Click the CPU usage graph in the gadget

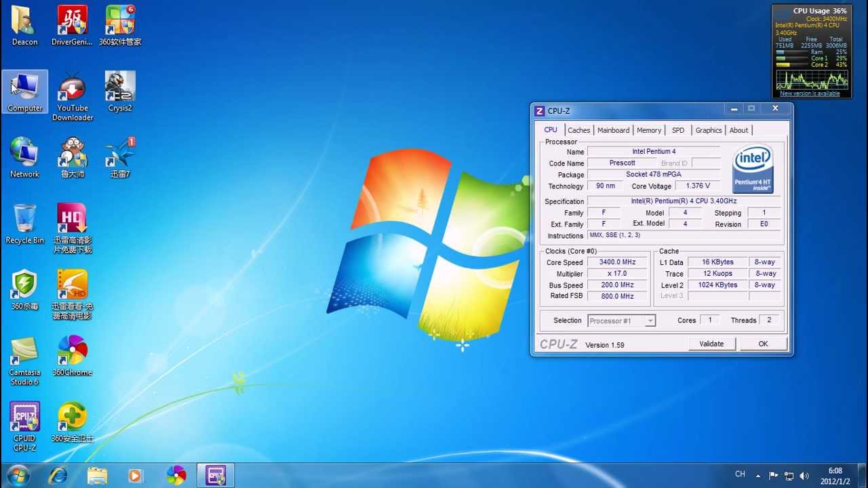[x=812, y=79]
